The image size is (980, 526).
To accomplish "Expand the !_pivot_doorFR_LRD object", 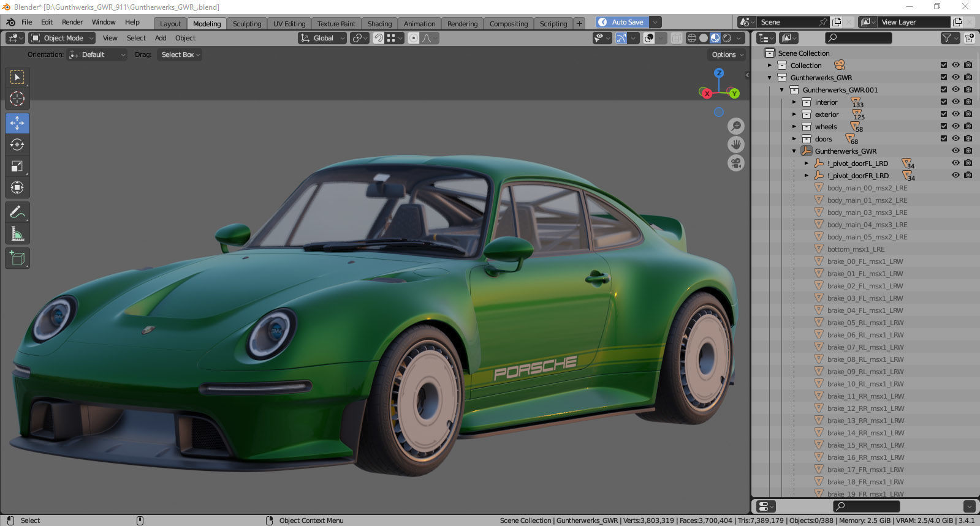I will [x=807, y=176].
